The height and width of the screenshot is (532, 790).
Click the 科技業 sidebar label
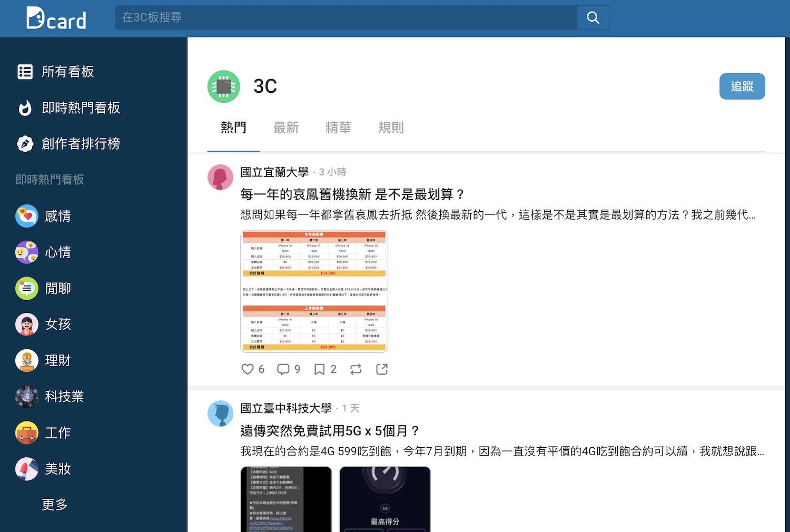64,397
